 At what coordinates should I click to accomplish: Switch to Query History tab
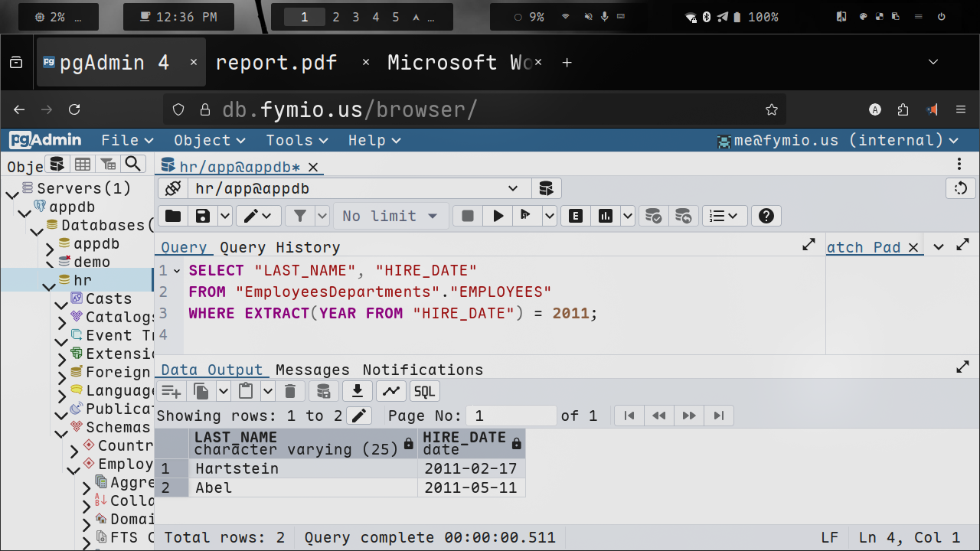(279, 248)
